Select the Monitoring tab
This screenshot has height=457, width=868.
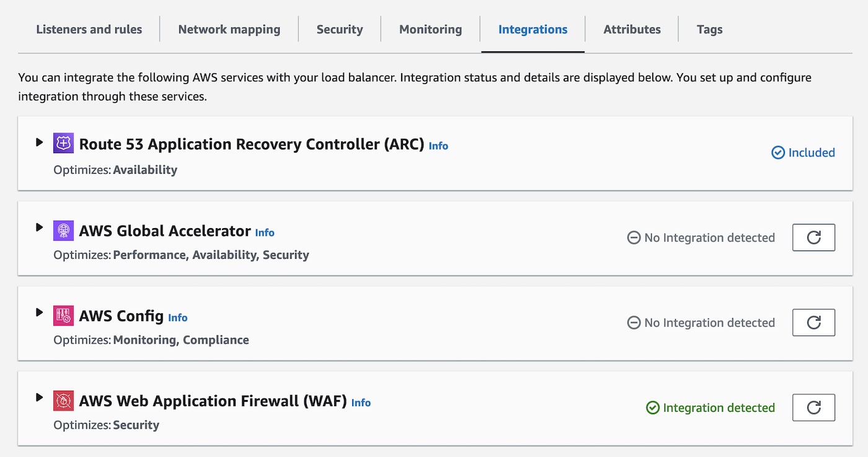[x=430, y=29]
